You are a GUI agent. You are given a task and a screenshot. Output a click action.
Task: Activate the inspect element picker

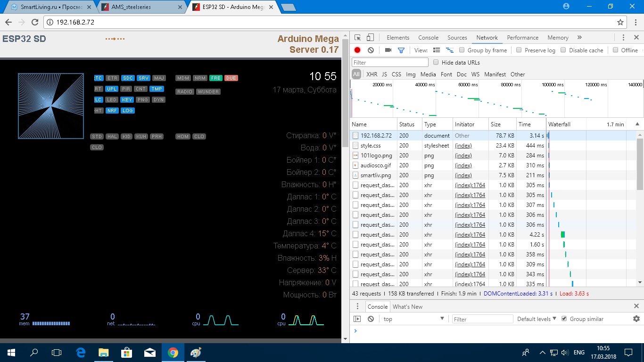(358, 38)
